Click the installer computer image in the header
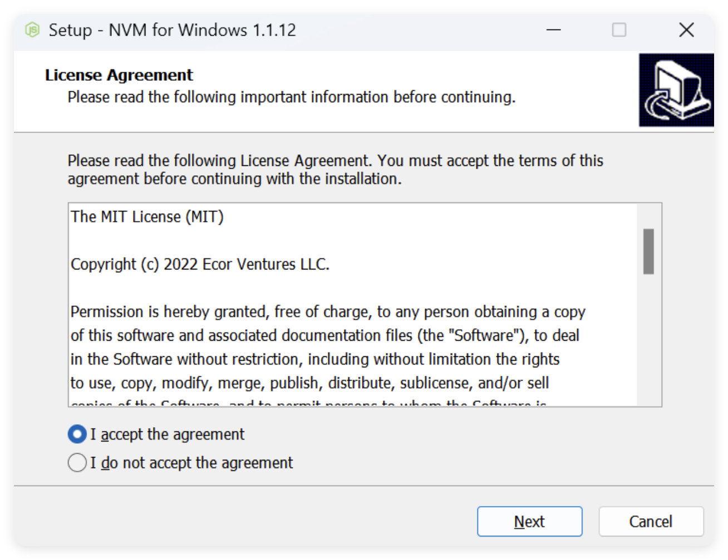 click(x=676, y=90)
